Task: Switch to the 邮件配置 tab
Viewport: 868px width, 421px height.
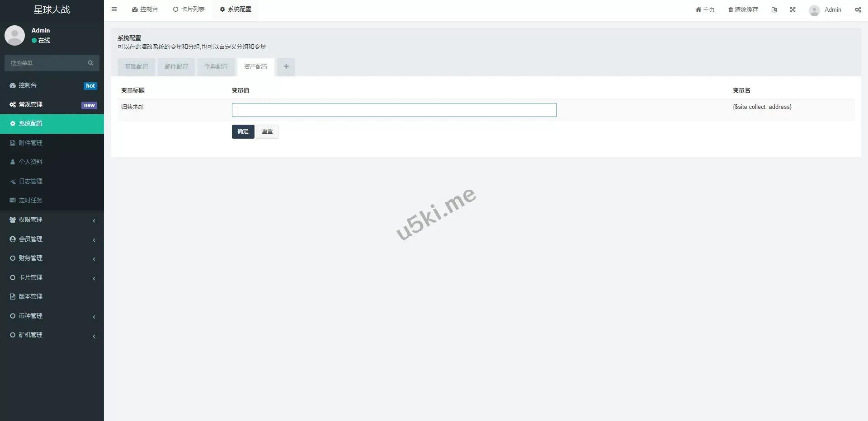Action: 176,67
